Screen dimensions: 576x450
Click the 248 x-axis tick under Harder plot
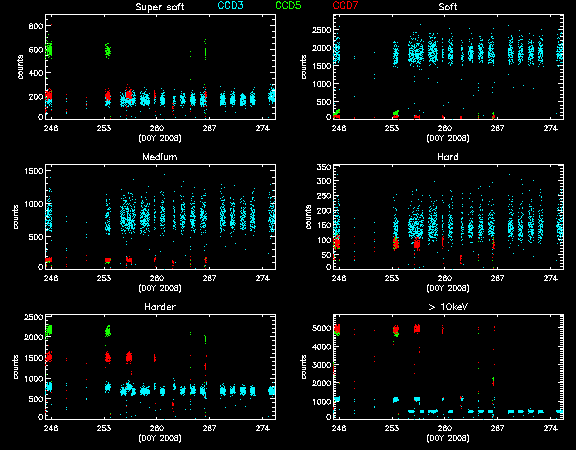coord(51,428)
